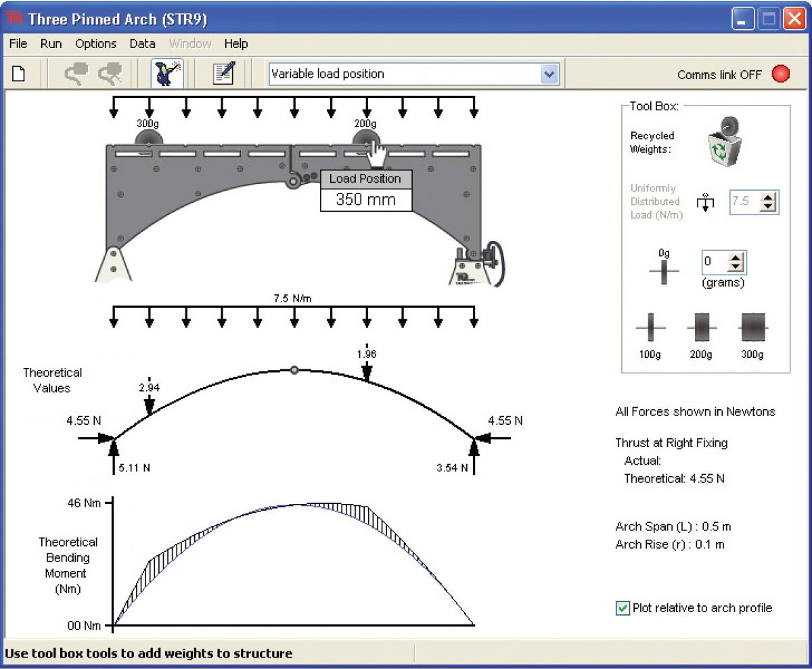
Task: Open the Help menu
Action: coord(236,43)
